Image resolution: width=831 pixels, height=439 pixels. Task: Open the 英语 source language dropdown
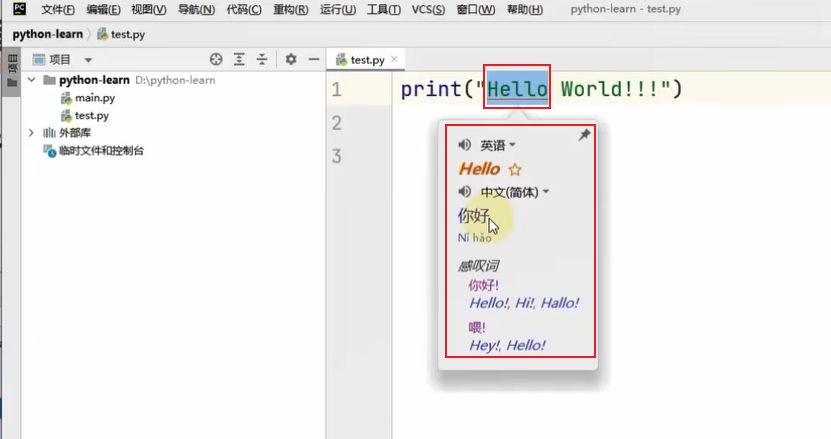pyautogui.click(x=498, y=146)
